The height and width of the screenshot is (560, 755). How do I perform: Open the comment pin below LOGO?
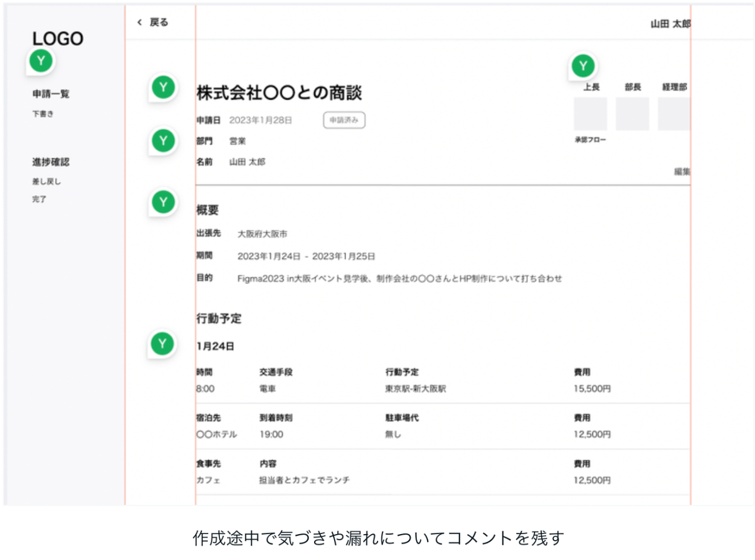pyautogui.click(x=40, y=61)
